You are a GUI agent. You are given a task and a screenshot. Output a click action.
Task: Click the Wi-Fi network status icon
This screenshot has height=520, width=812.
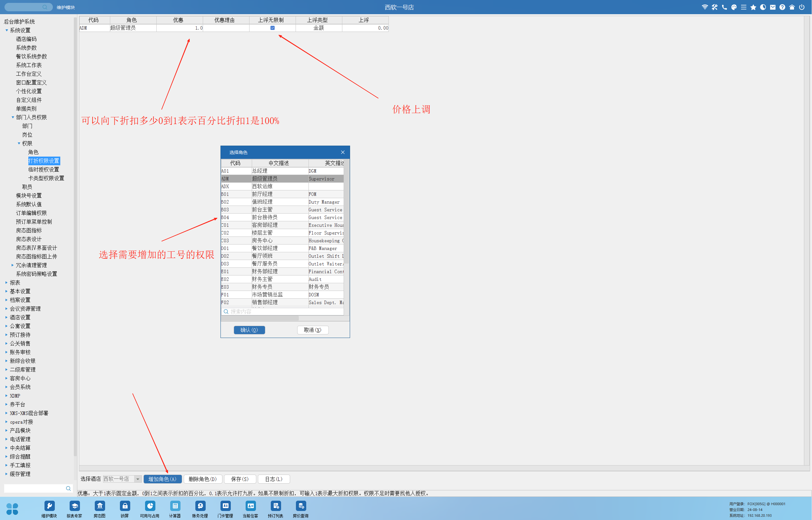coord(705,7)
